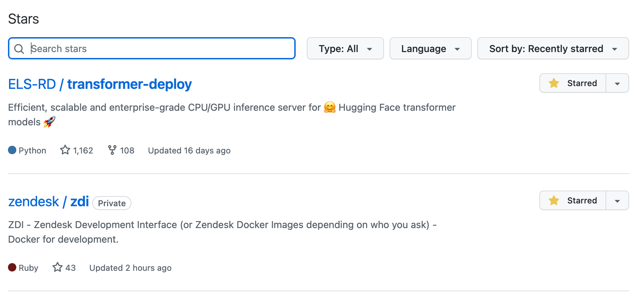Click the blue Python language dot
This screenshot has width=644, height=293.
pyautogui.click(x=12, y=150)
